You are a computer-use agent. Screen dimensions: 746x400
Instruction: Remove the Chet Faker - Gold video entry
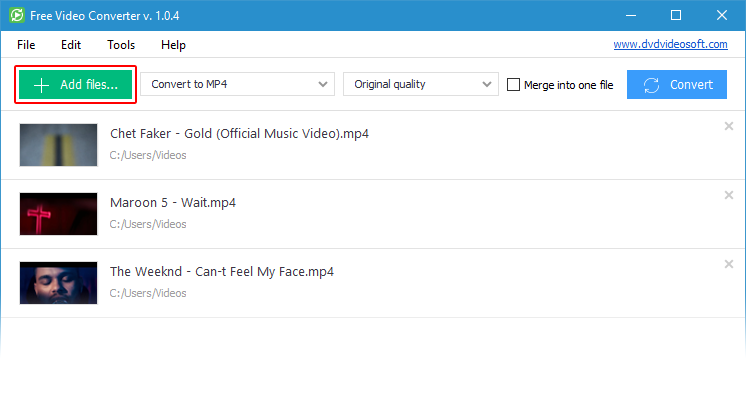tap(728, 126)
